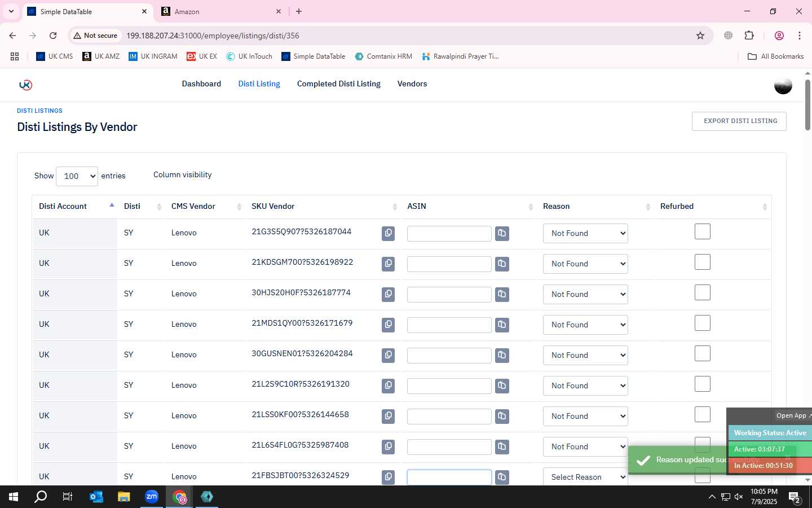812x508 pixels.
Task: Click paste ASIN icon in 21FBSJBT00 row
Action: (x=502, y=477)
